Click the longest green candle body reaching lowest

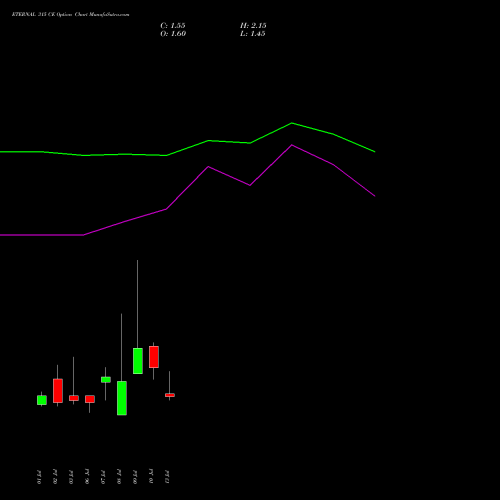[x=122, y=398]
